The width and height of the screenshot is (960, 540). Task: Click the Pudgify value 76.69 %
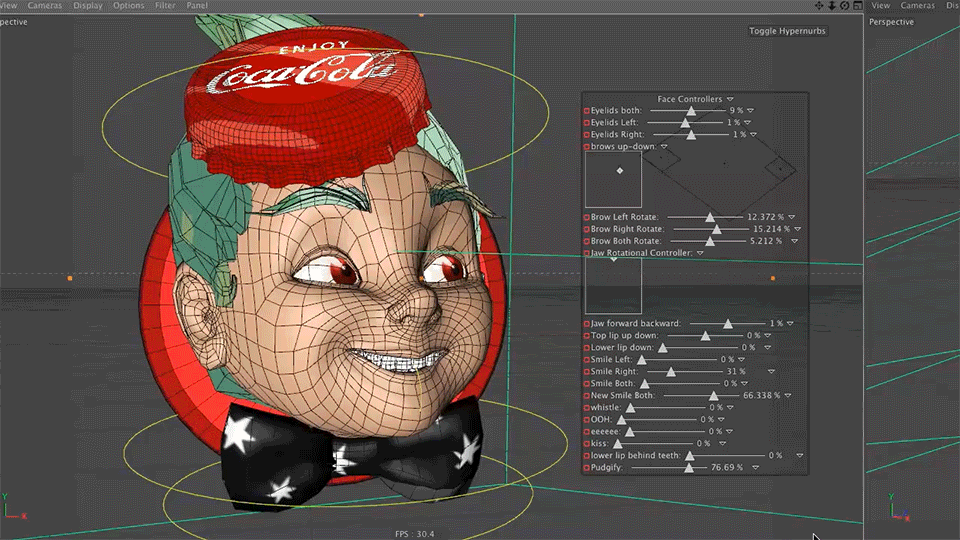pyautogui.click(x=727, y=468)
